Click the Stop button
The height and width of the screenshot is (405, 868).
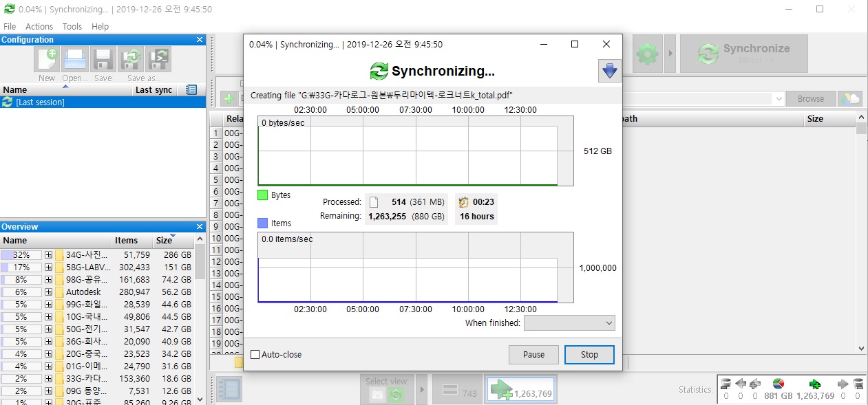tap(589, 355)
